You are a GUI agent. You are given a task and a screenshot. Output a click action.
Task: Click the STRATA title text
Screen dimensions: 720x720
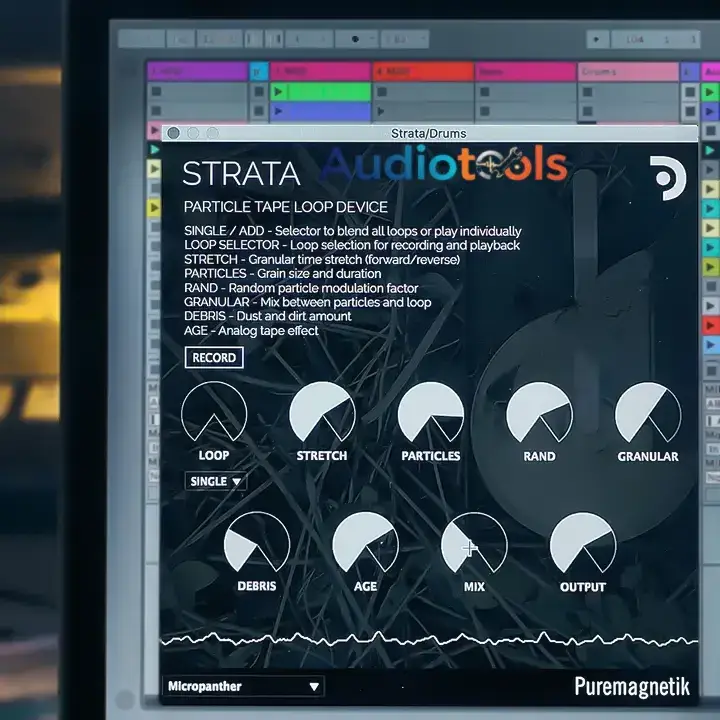[241, 174]
